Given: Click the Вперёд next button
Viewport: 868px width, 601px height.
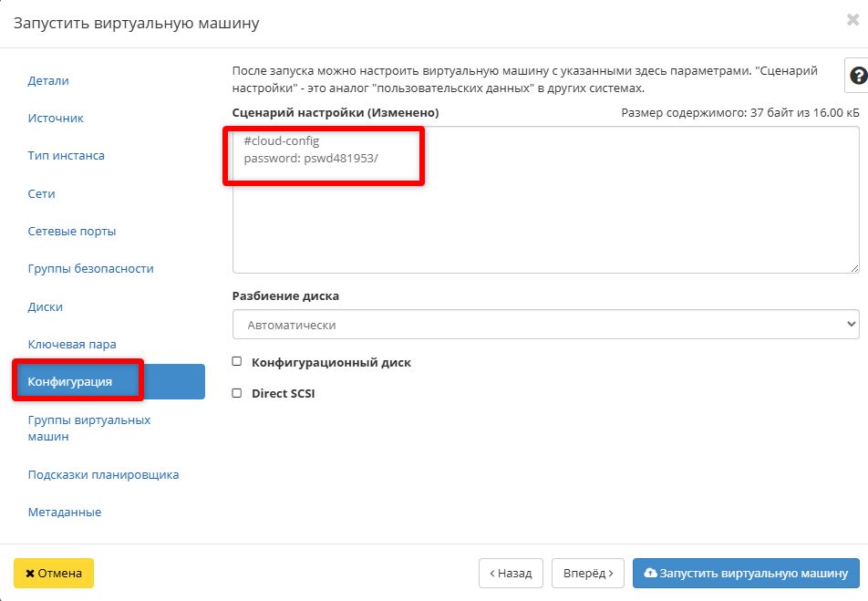Looking at the screenshot, I should [x=588, y=573].
